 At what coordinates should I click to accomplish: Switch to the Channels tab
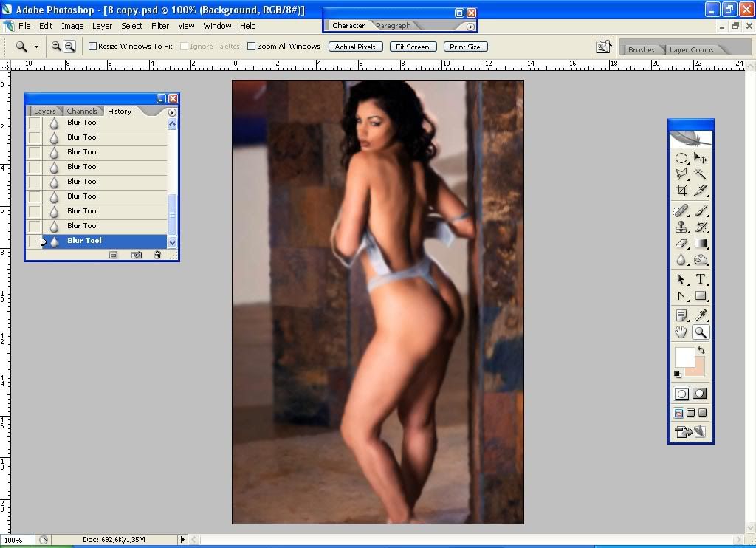pyautogui.click(x=81, y=111)
